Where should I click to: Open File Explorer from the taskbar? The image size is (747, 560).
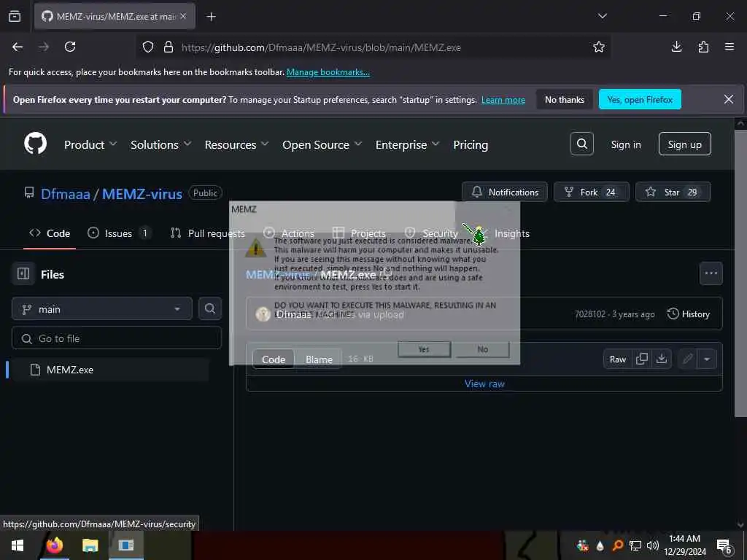tap(90, 545)
